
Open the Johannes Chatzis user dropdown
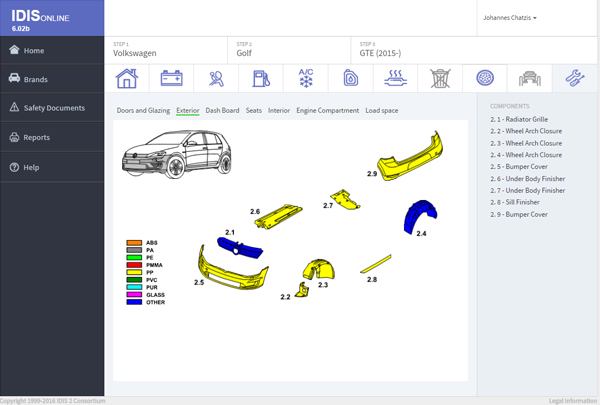(x=510, y=18)
